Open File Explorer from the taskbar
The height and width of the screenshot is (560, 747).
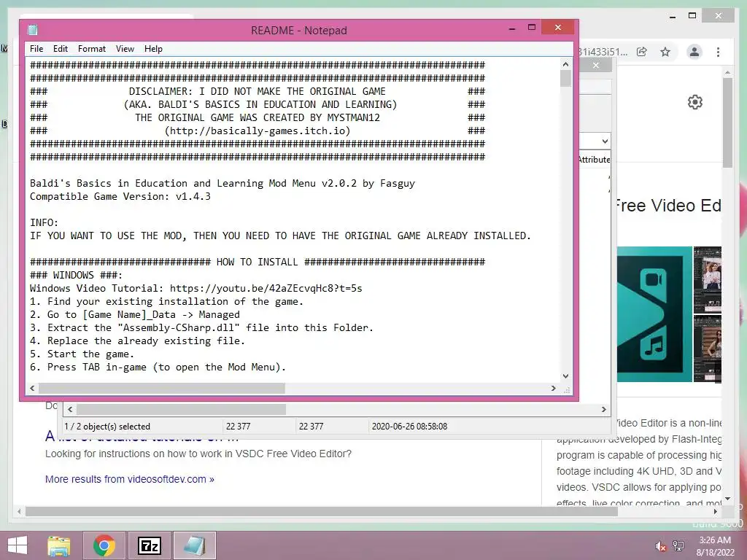[x=59, y=545]
